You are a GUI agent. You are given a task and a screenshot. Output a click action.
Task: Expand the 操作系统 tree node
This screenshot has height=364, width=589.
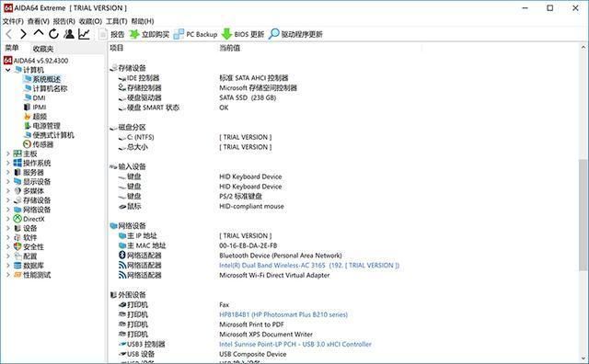[8, 163]
